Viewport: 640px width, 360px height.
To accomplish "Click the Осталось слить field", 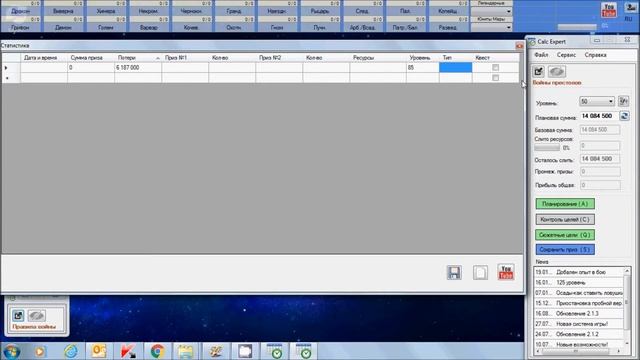I will tap(600, 159).
